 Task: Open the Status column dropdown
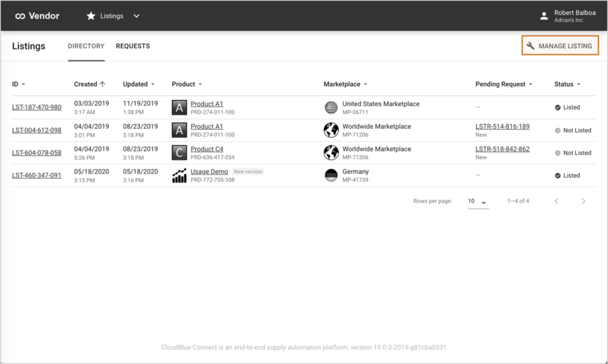[x=578, y=84]
